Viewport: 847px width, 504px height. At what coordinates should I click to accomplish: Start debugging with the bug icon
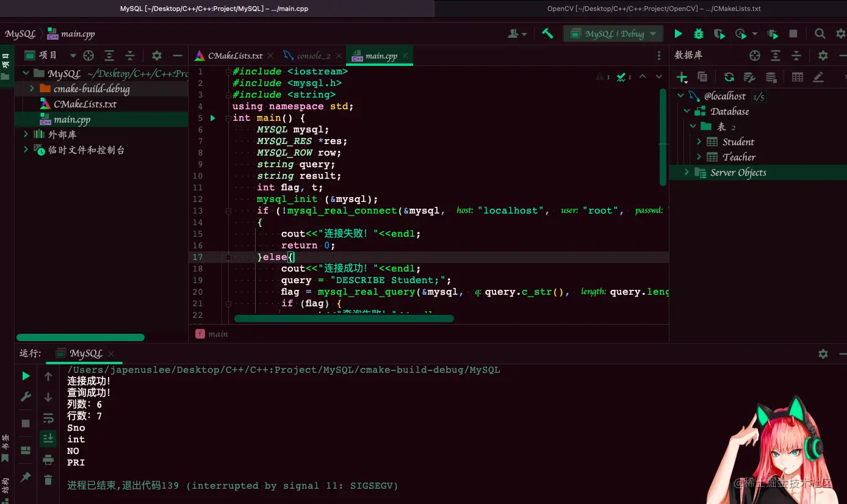[699, 34]
